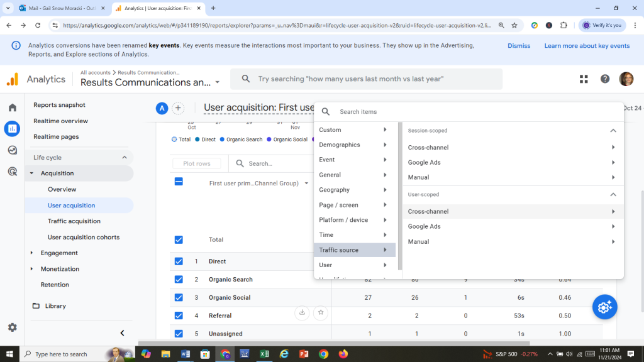Viewport: 644px width, 362px height.
Task: Uncheck the Total row checkbox
Action: point(179,239)
